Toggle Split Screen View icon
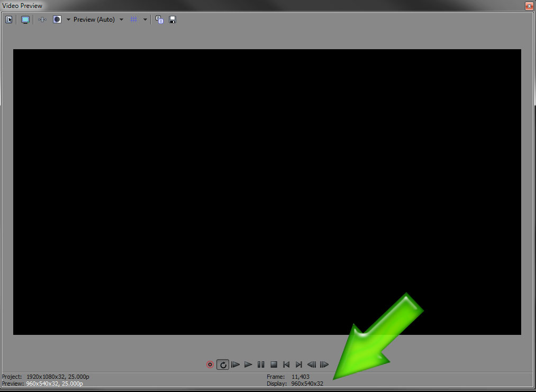This screenshot has height=392, width=536. [57, 20]
